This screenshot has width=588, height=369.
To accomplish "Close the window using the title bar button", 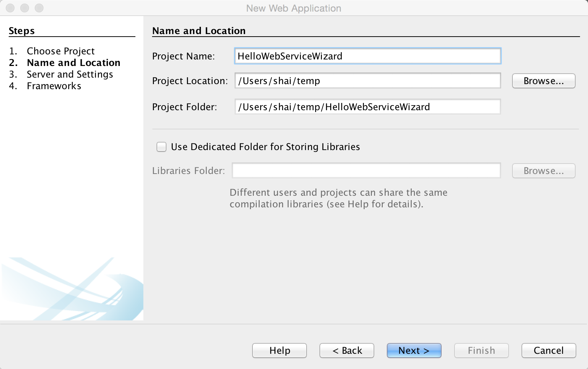I will point(10,8).
